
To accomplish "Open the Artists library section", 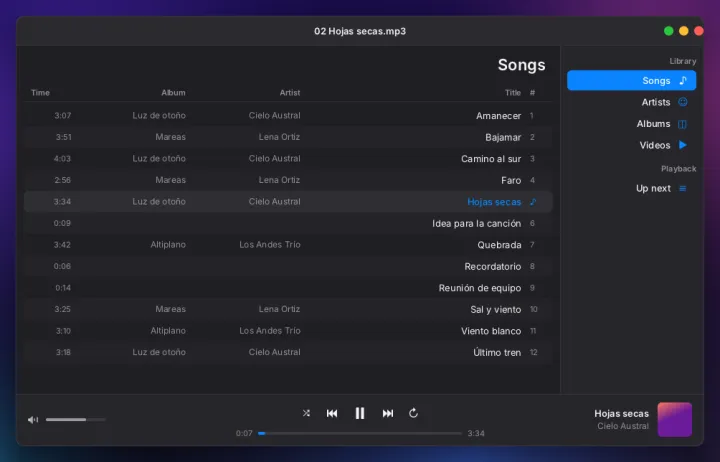I will pyautogui.click(x=631, y=102).
